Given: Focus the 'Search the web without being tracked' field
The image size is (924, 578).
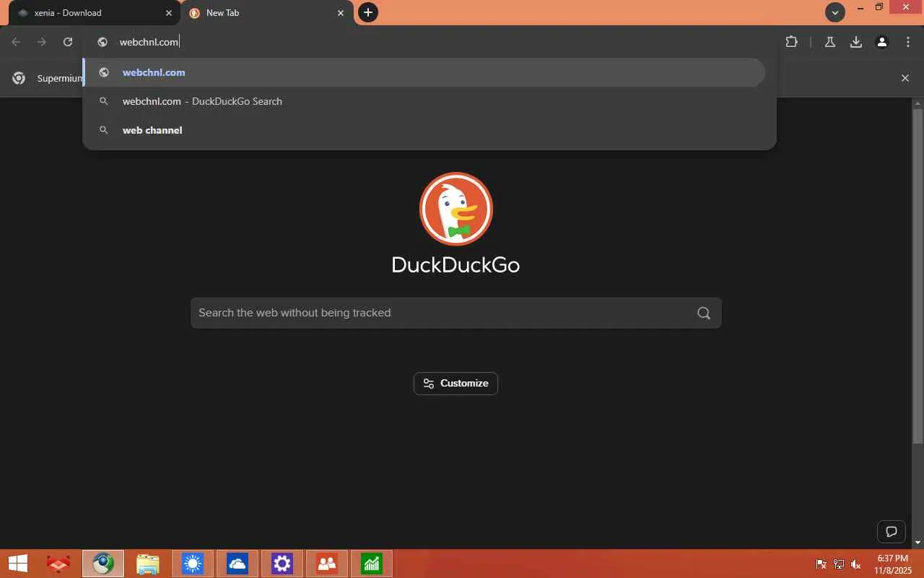Looking at the screenshot, I should click(456, 313).
